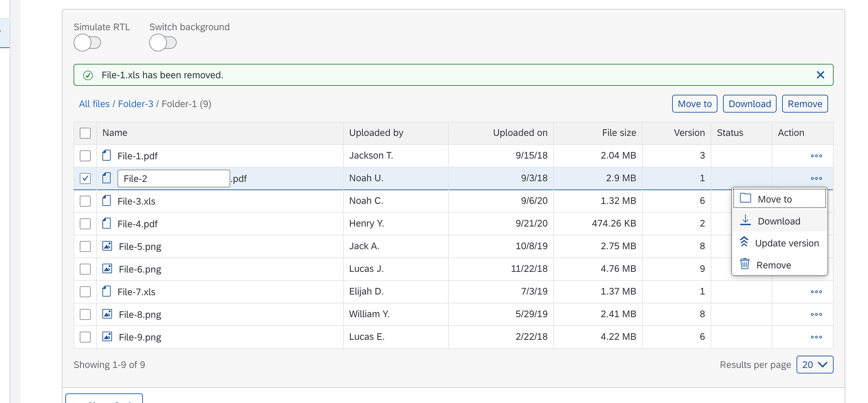Click the success checkmark icon in alert

(x=88, y=75)
